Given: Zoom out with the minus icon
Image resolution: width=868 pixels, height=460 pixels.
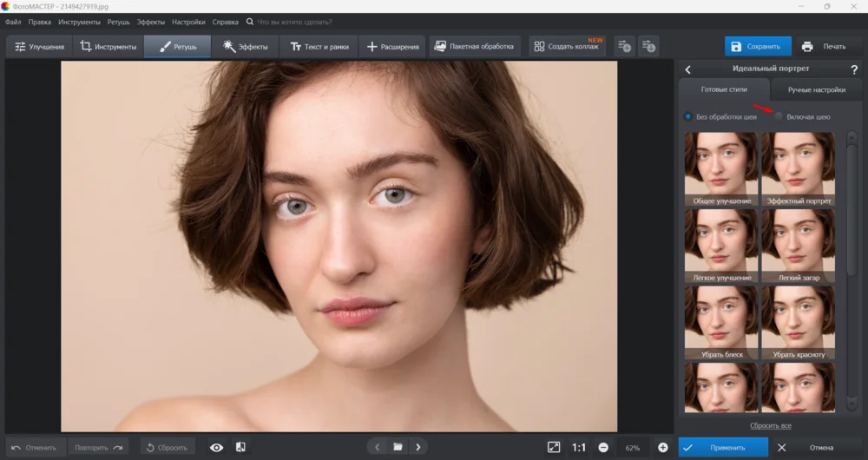Looking at the screenshot, I should click(603, 447).
